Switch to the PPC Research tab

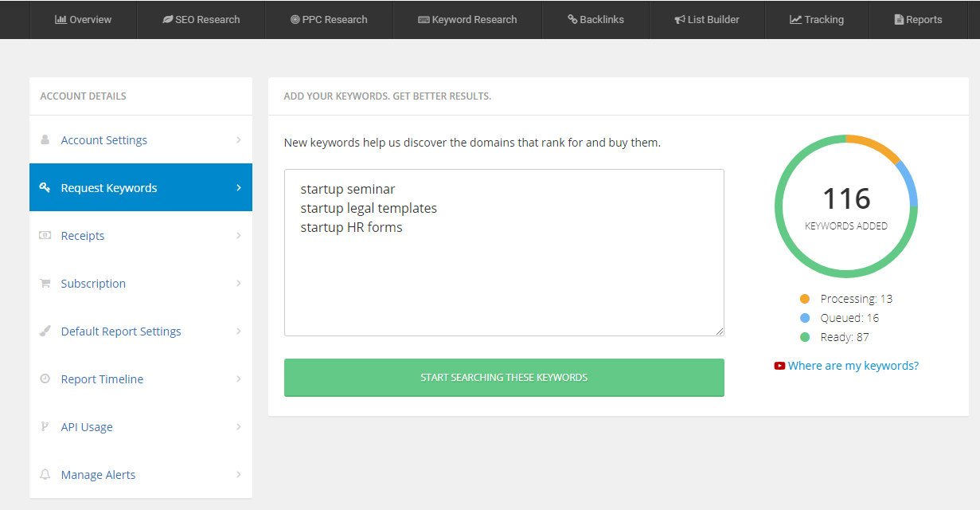329,19
